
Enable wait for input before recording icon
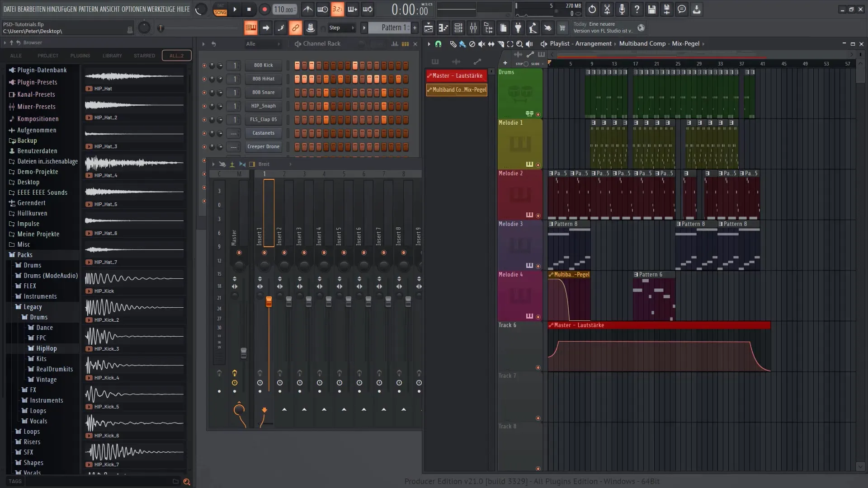[323, 9]
